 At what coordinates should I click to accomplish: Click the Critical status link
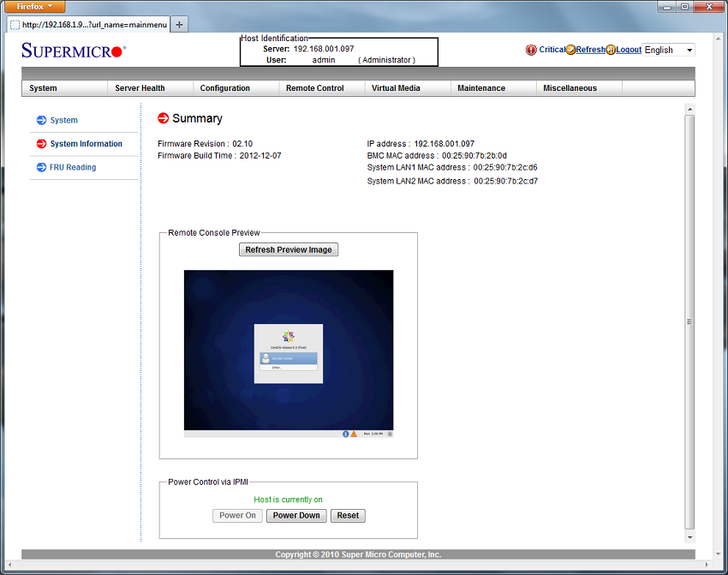point(552,50)
